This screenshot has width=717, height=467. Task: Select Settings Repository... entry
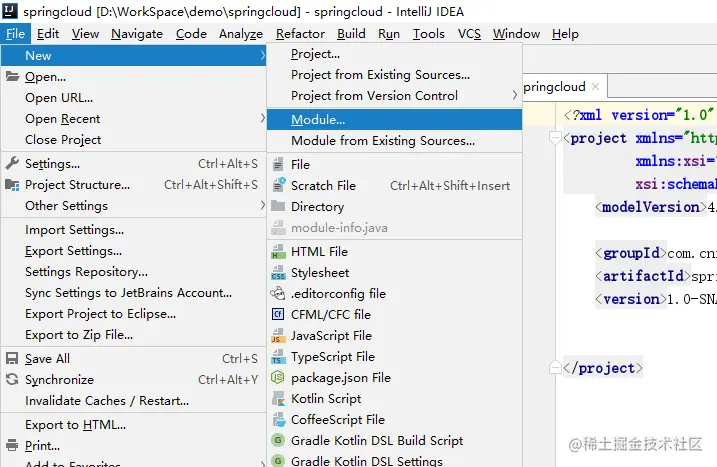134,272
